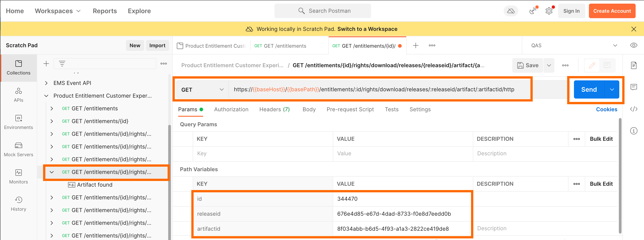Click Bulk Edit in Path Variables
644x240 pixels.
pyautogui.click(x=601, y=184)
